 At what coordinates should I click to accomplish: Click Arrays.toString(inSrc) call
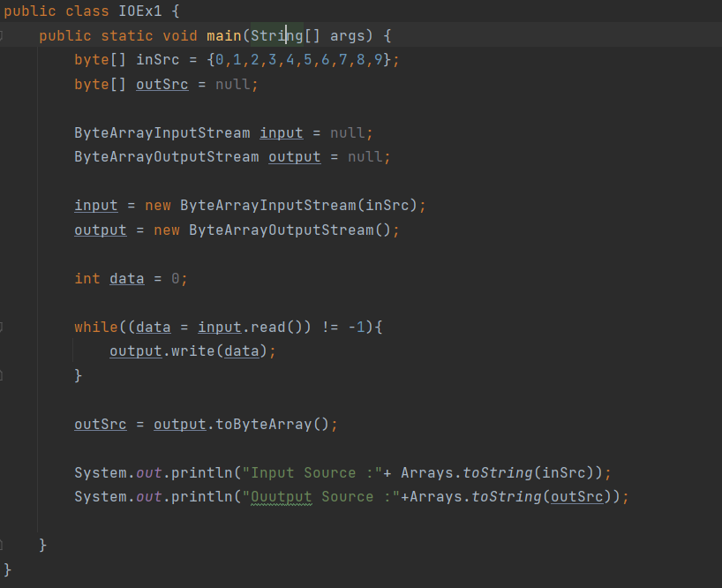click(x=497, y=472)
